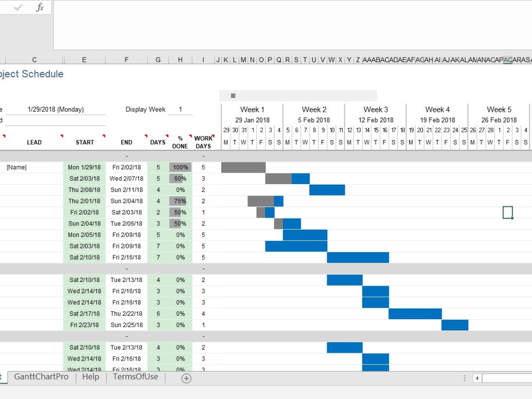Select the Mon 1/29/18 START date cell
This screenshot has width=532, height=399.
84,167
